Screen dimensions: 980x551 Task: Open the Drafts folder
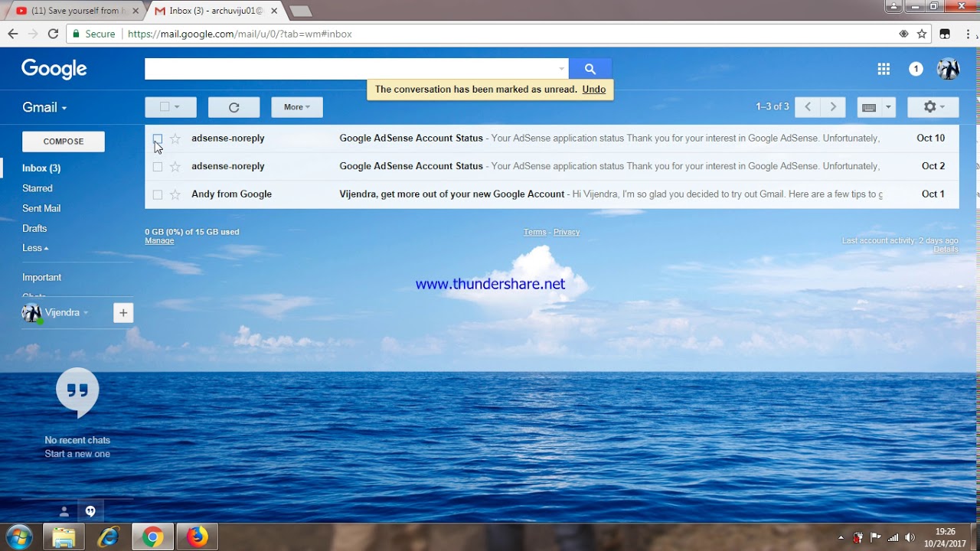coord(34,228)
